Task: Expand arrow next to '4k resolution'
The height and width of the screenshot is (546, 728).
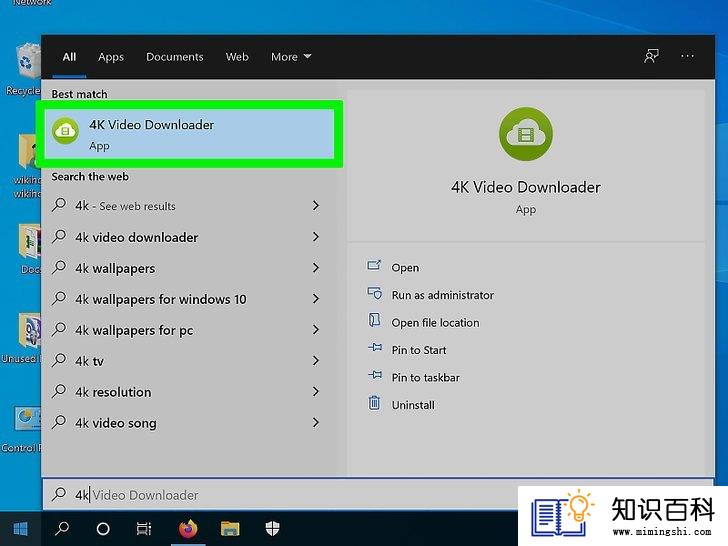Action: point(316,392)
